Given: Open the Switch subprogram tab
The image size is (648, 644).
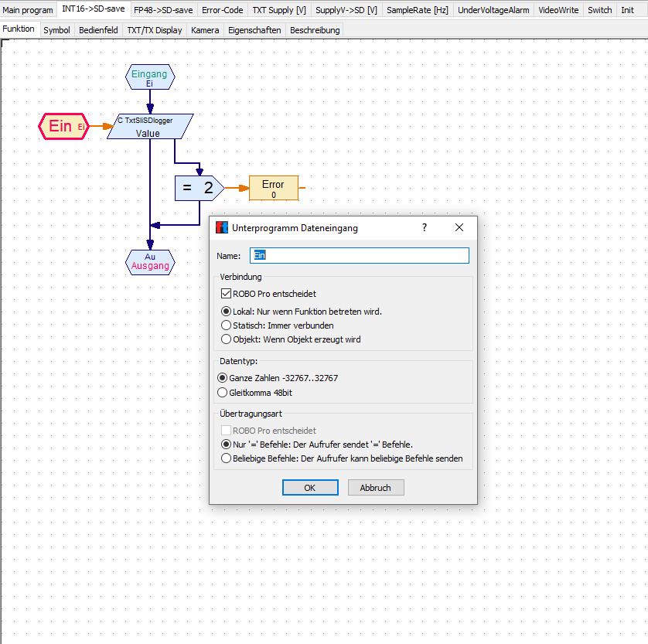Looking at the screenshot, I should click(x=599, y=10).
